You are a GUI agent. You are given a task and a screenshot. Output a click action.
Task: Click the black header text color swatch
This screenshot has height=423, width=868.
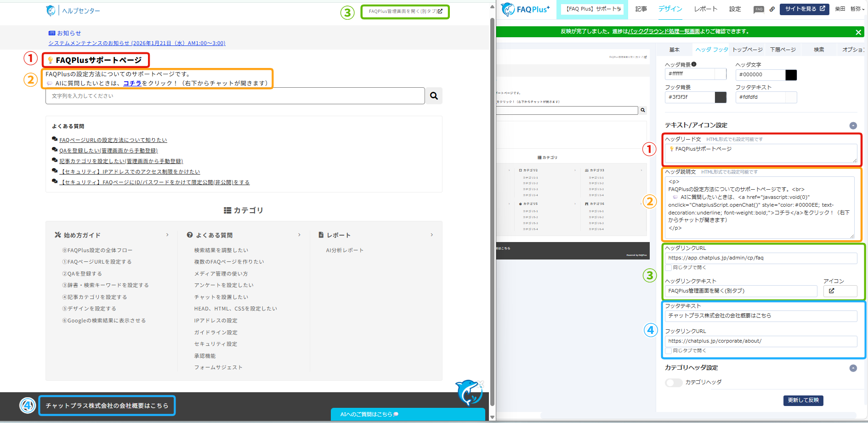tap(791, 75)
